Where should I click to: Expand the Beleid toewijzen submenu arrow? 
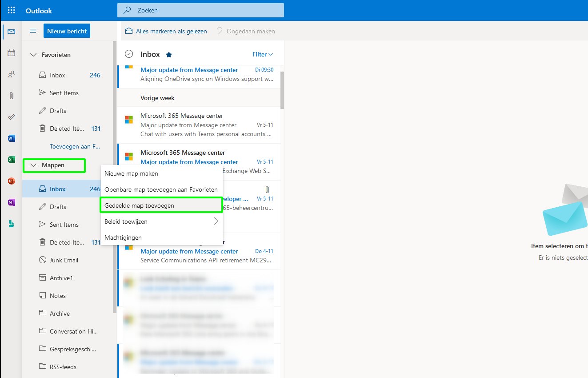[216, 221]
